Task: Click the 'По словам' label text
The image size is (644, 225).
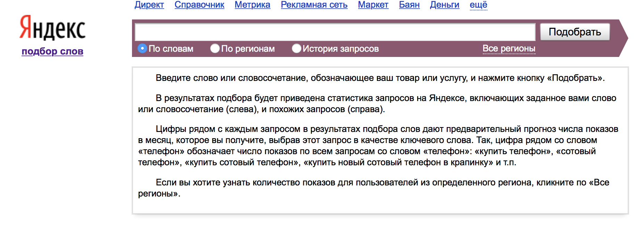Action: tap(171, 49)
